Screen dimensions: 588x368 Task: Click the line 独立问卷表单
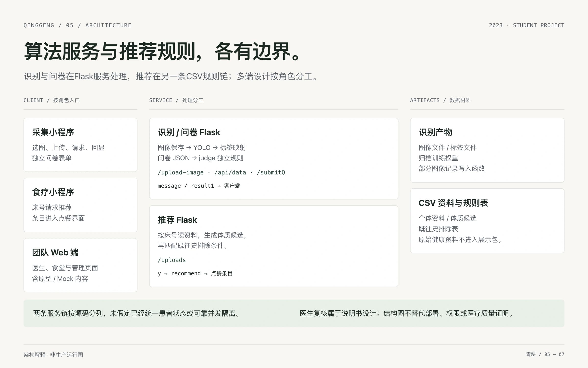click(52, 158)
